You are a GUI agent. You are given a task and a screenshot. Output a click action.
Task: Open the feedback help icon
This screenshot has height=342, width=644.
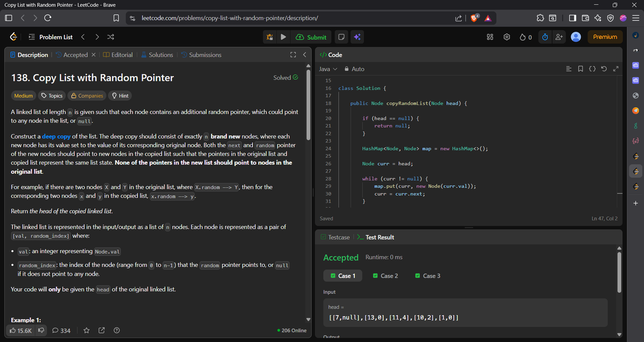click(116, 331)
